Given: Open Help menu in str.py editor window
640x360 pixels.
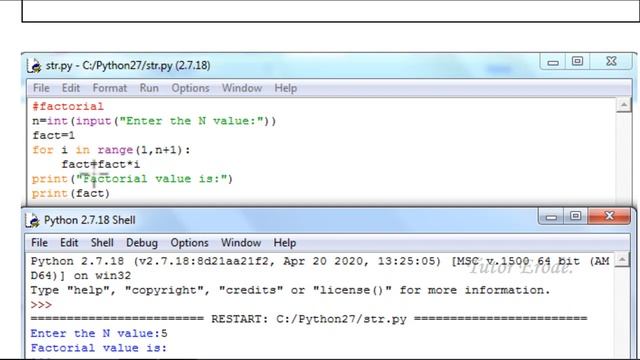Looking at the screenshot, I should [x=285, y=88].
